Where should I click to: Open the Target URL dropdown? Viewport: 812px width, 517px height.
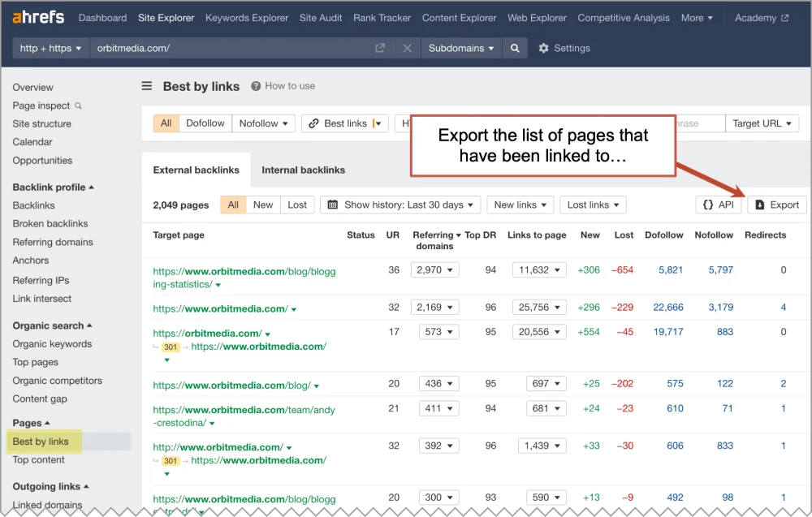click(762, 123)
